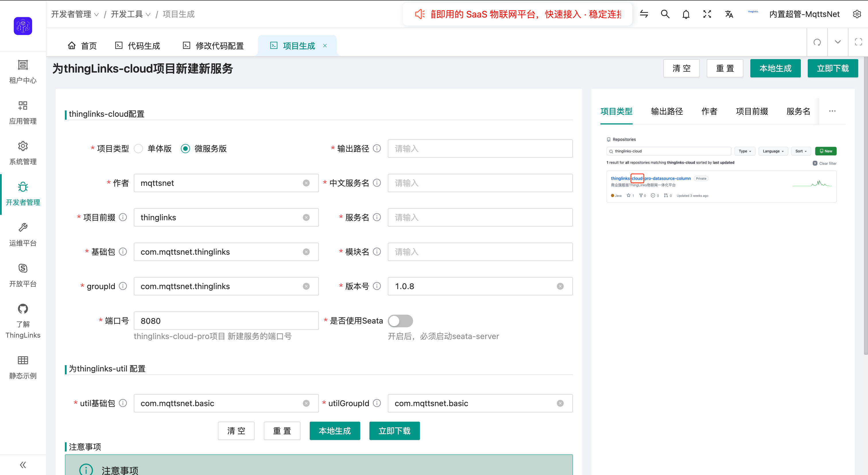Viewport: 868px width, 475px height.
Task: Open the tab actions chevron dropdown
Action: (x=838, y=42)
